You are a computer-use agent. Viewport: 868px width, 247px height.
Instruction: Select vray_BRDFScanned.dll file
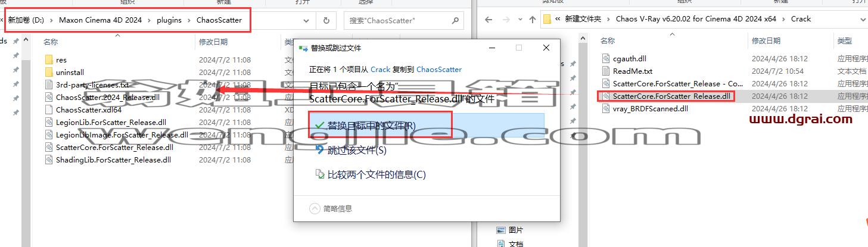[x=650, y=109]
